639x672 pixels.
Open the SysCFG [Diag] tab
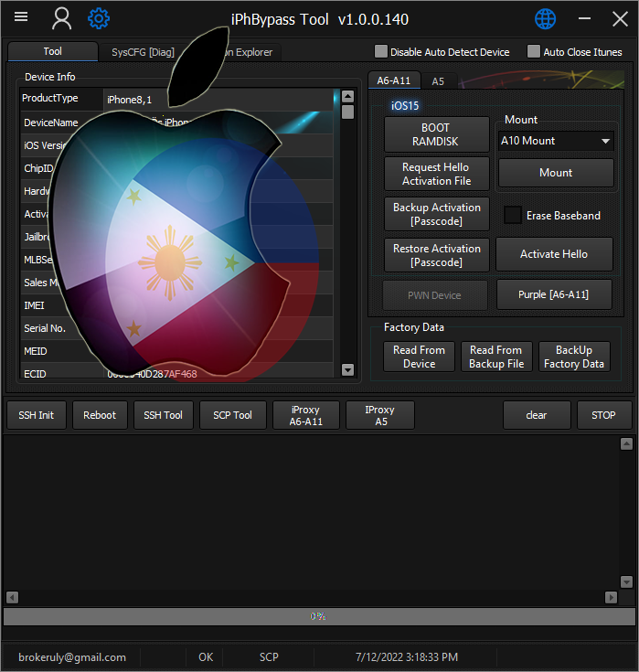(143, 52)
